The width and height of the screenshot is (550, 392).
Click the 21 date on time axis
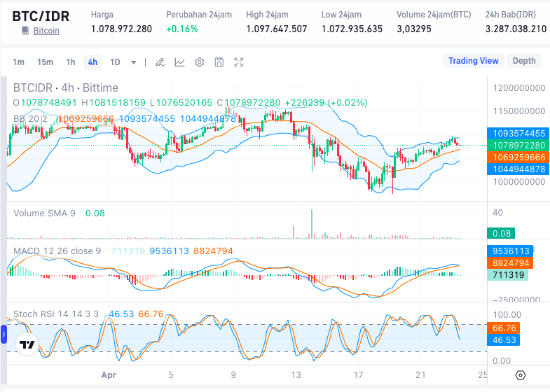pyautogui.click(x=420, y=375)
